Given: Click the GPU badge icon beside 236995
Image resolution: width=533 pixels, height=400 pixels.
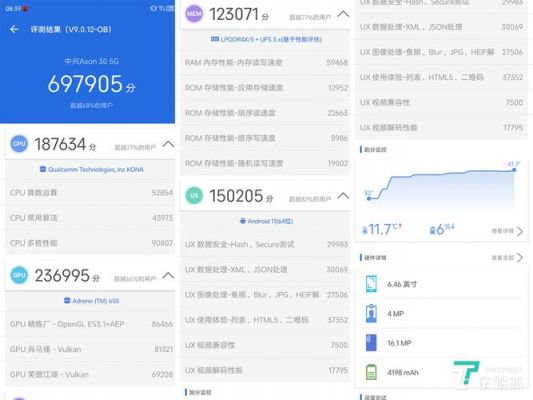Looking at the screenshot, I should [x=19, y=275].
